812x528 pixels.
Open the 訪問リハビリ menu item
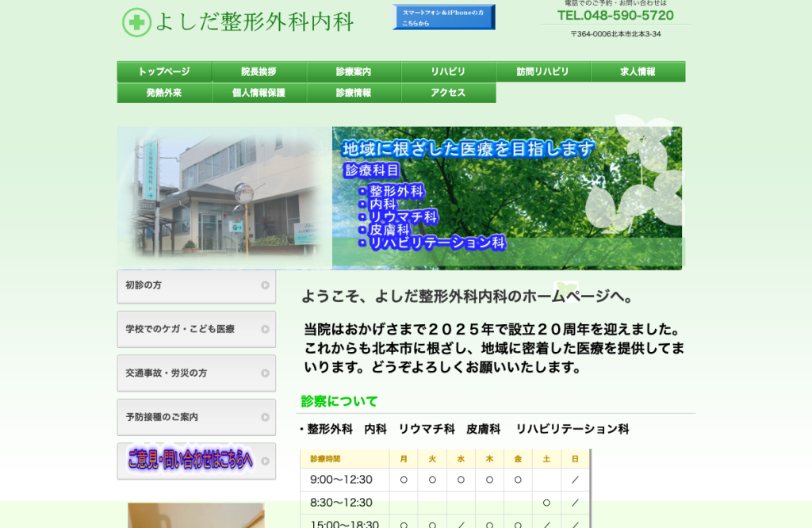click(543, 71)
